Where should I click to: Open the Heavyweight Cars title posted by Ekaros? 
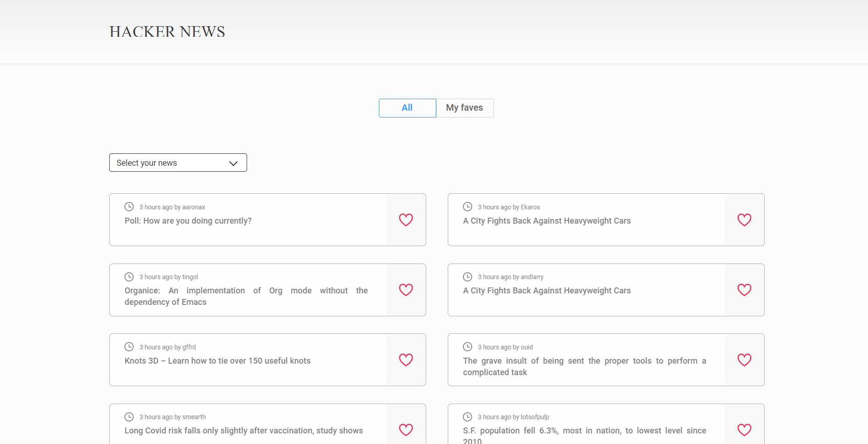coord(547,221)
